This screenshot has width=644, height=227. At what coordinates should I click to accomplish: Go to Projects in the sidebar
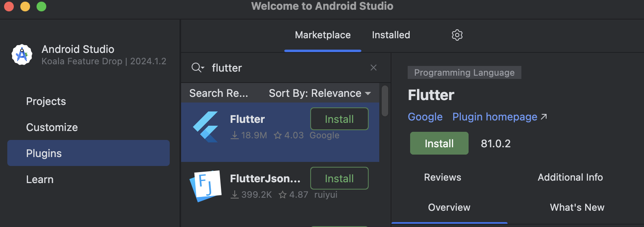click(46, 101)
